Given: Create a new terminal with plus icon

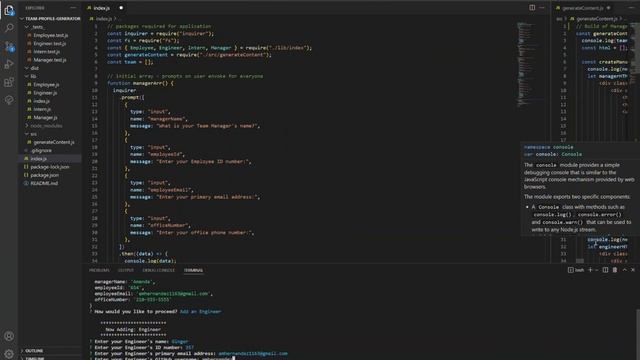Looking at the screenshot, I should 590,270.
